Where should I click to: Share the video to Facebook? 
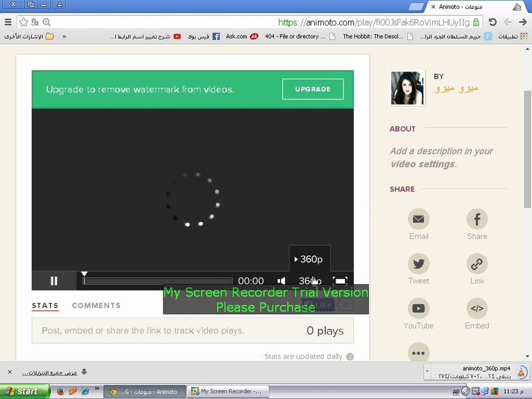[x=477, y=219]
